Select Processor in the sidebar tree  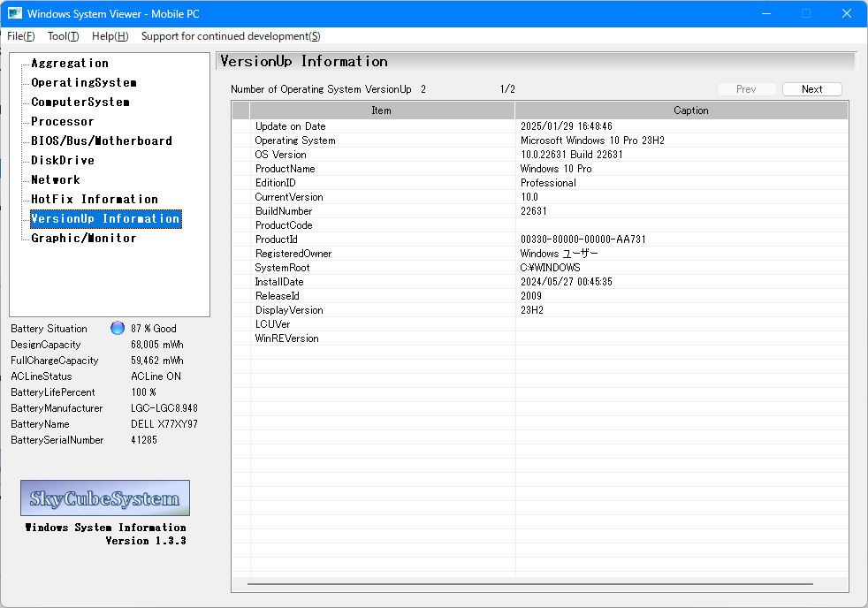click(x=63, y=121)
